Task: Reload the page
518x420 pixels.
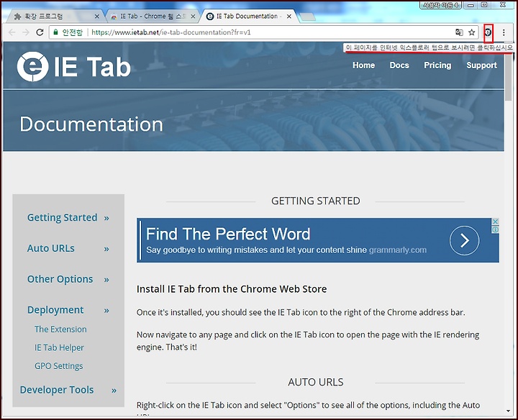Action: pyautogui.click(x=40, y=32)
